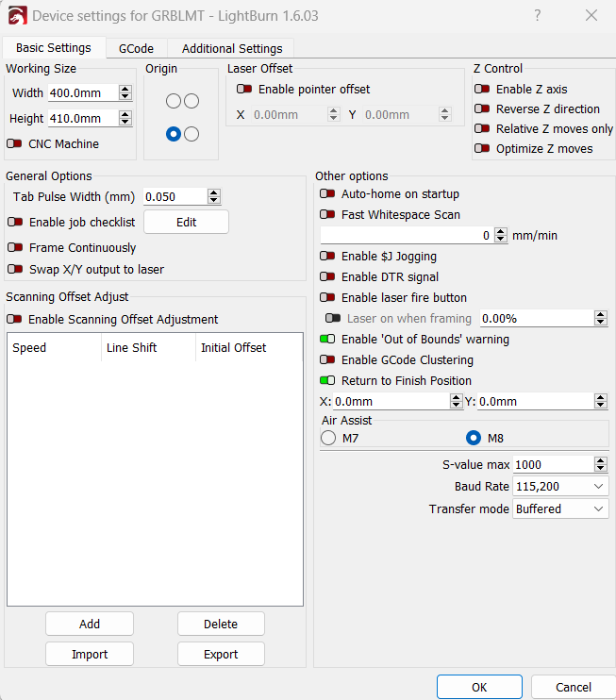Toggle Enable $J Jogging
The height and width of the screenshot is (700, 616).
coord(327,257)
